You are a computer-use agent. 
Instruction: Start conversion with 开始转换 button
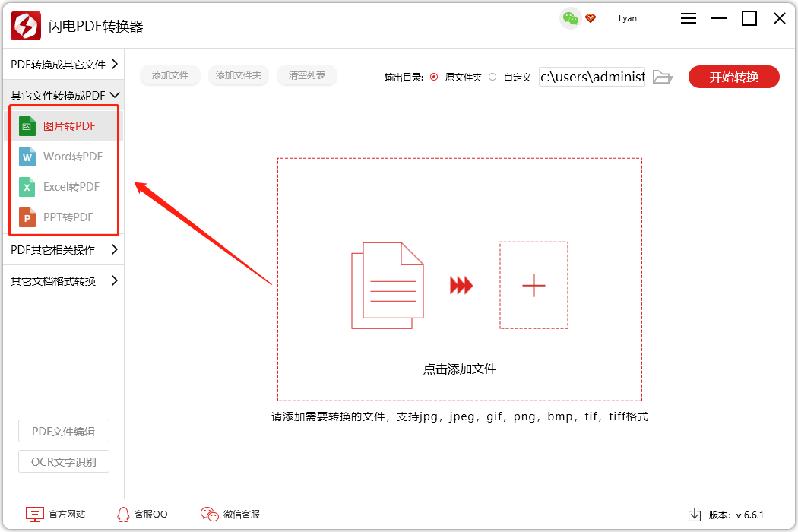click(x=734, y=77)
